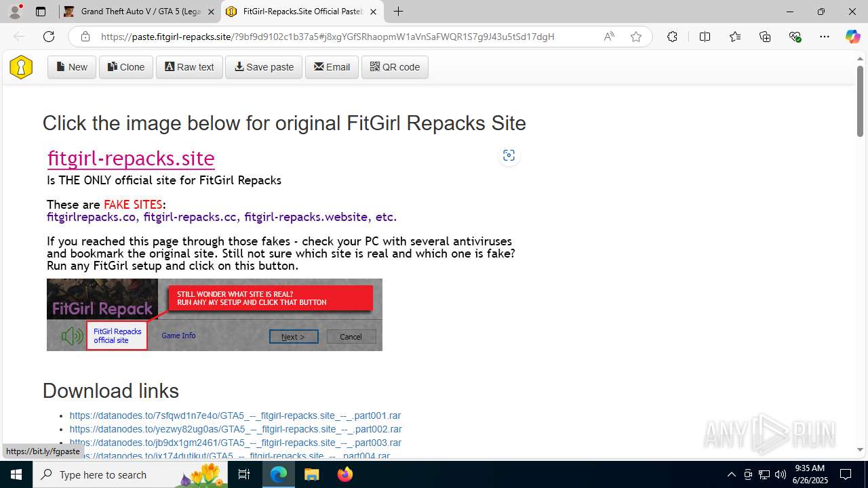
Task: Add this page to favorites
Action: (636, 37)
